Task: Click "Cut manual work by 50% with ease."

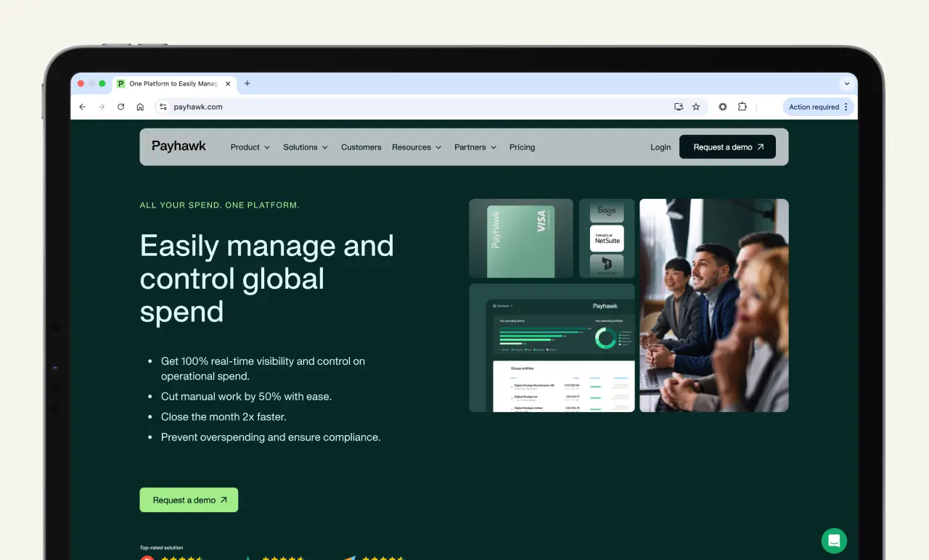Action: point(246,397)
